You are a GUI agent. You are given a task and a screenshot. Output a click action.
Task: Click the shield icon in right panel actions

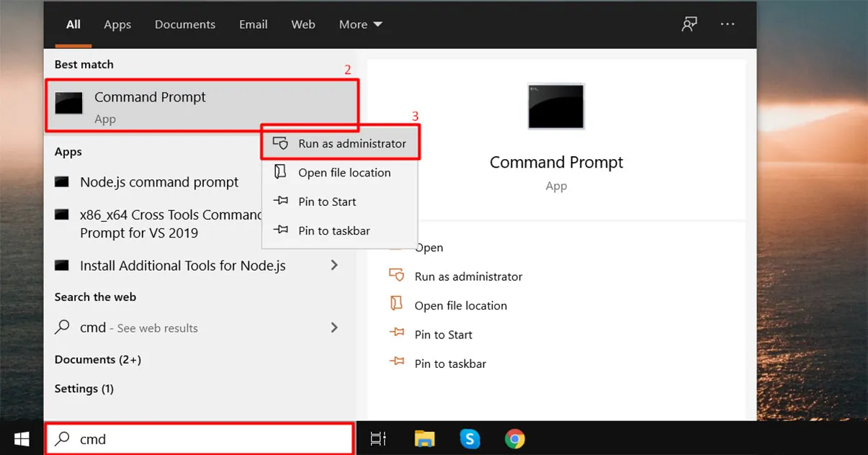click(397, 276)
